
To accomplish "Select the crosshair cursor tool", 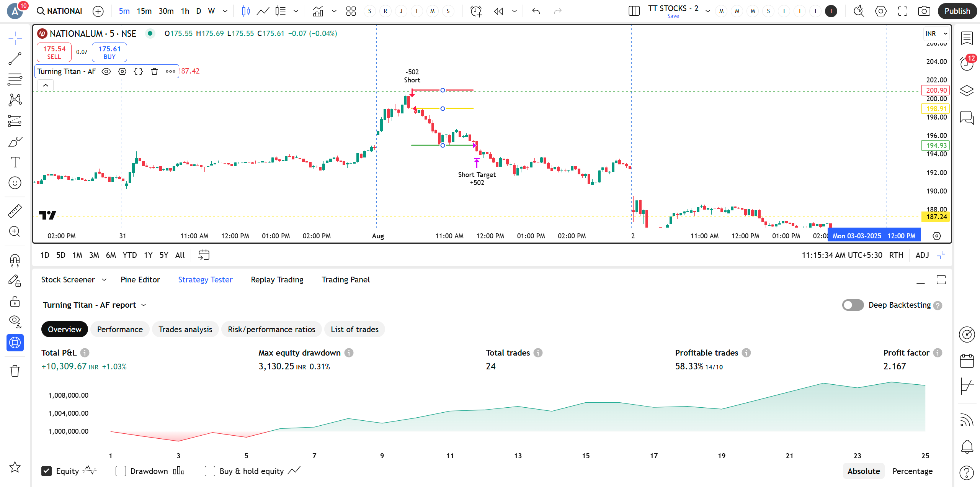I will click(x=15, y=38).
